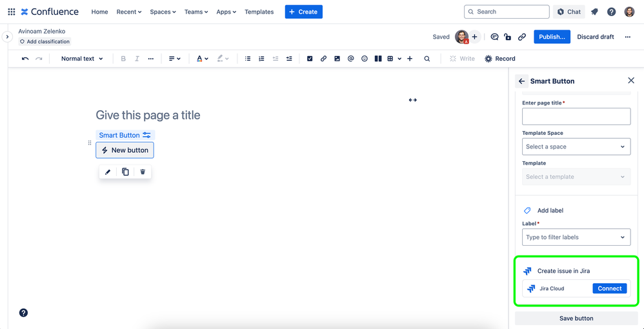
Task: Click the page width toggle arrows
Action: point(413,100)
